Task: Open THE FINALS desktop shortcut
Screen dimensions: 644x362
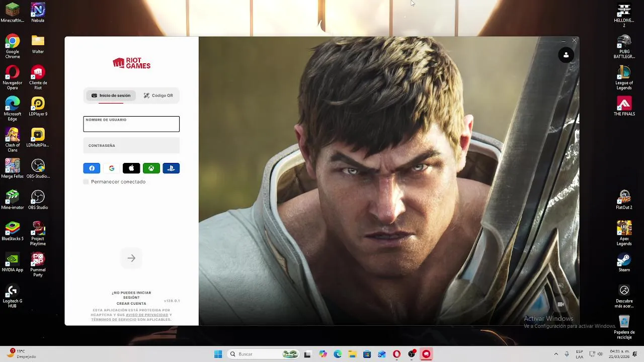Action: (x=624, y=107)
